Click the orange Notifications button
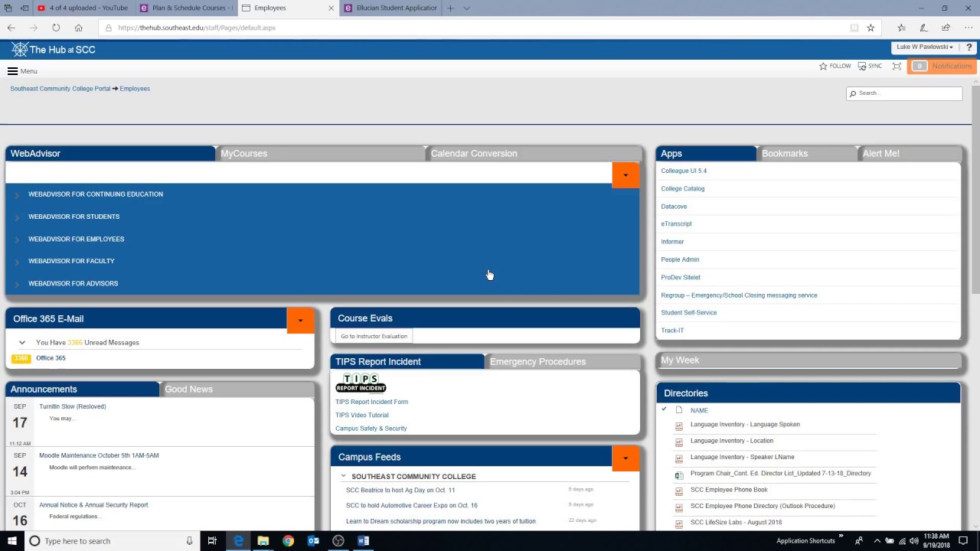Viewport: 980px width, 551px height. (x=942, y=67)
